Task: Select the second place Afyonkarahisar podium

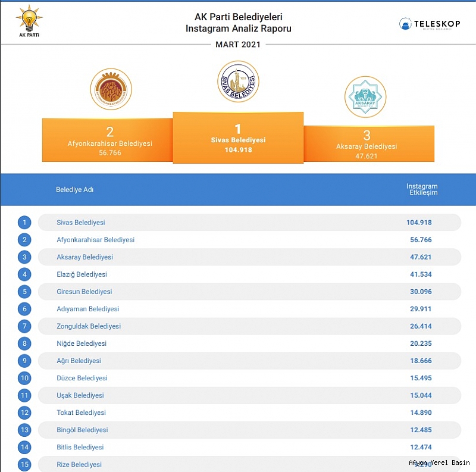Action: (x=107, y=140)
